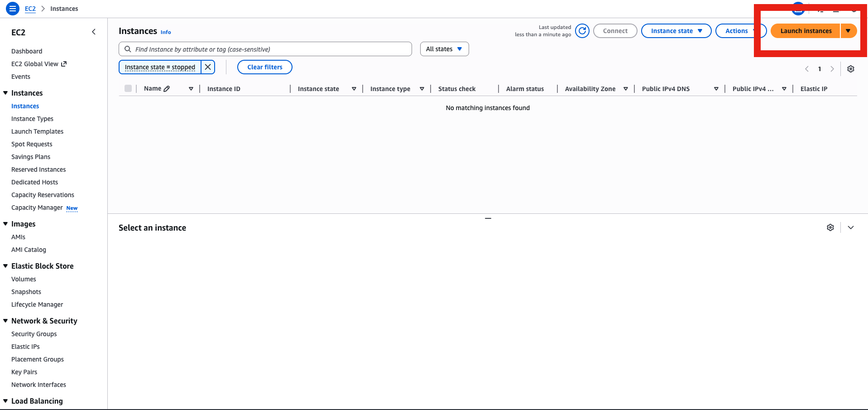
Task: Open the instances table preferences gear
Action: tap(851, 69)
